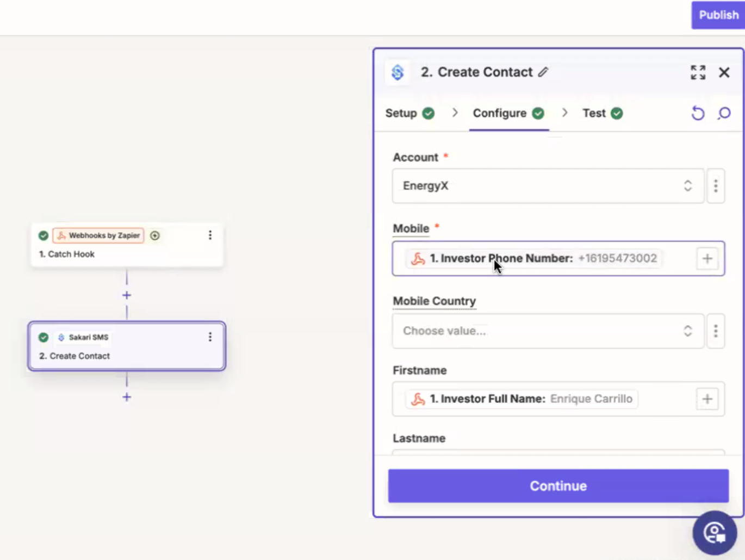Click the search fields magnifier icon

point(724,113)
